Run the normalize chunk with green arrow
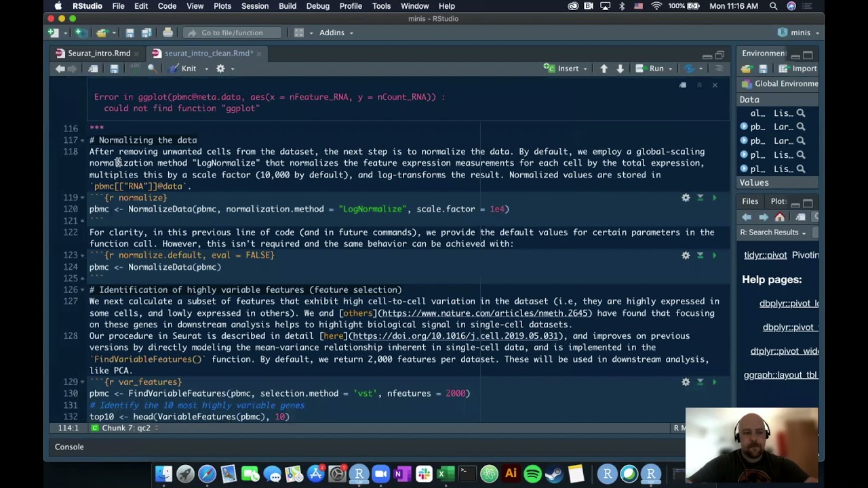 point(714,198)
